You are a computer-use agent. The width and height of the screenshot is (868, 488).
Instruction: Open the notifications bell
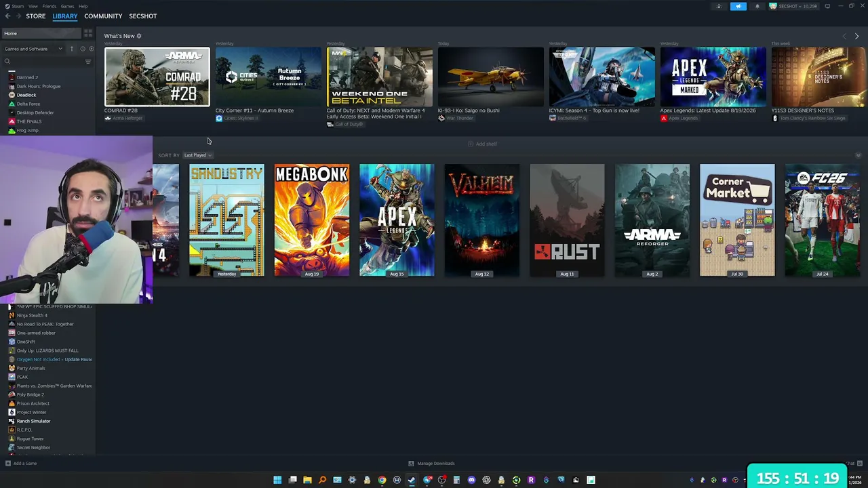[757, 6]
